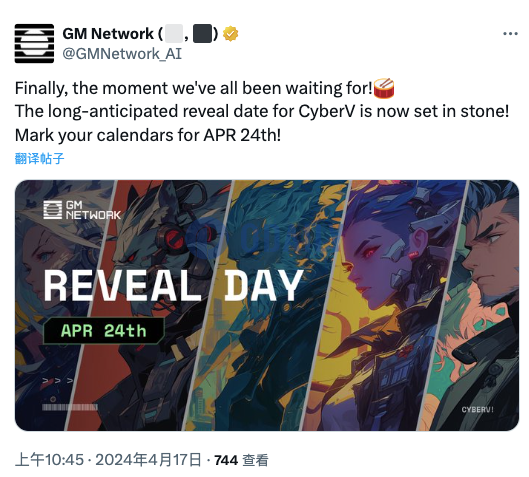Click the CYBERV! watermark in banner
The image size is (529, 477).
[477, 410]
